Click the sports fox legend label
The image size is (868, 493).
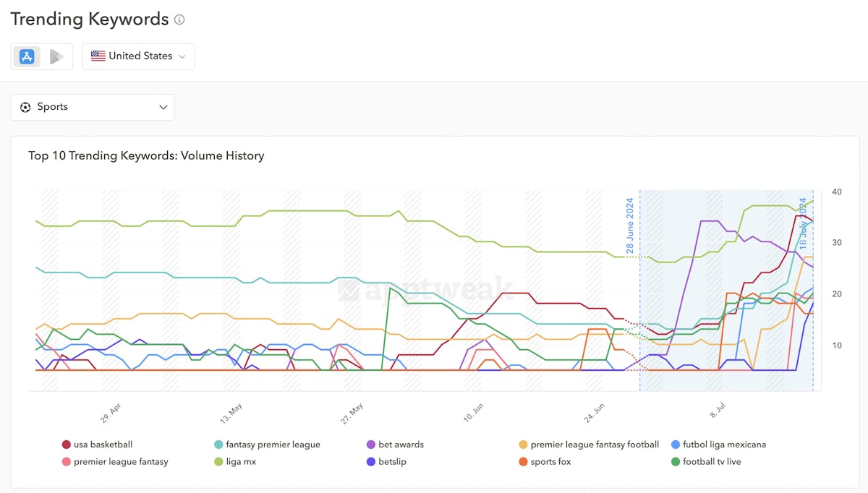(550, 462)
